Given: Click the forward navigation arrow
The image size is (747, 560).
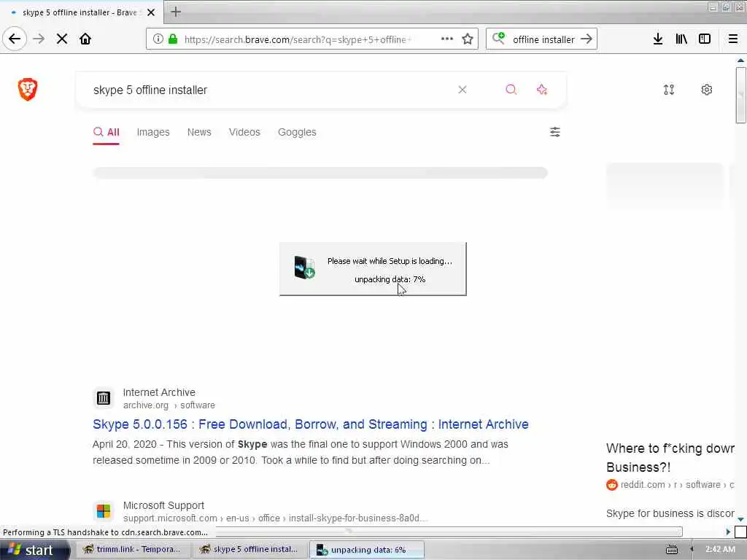Looking at the screenshot, I should 39,39.
